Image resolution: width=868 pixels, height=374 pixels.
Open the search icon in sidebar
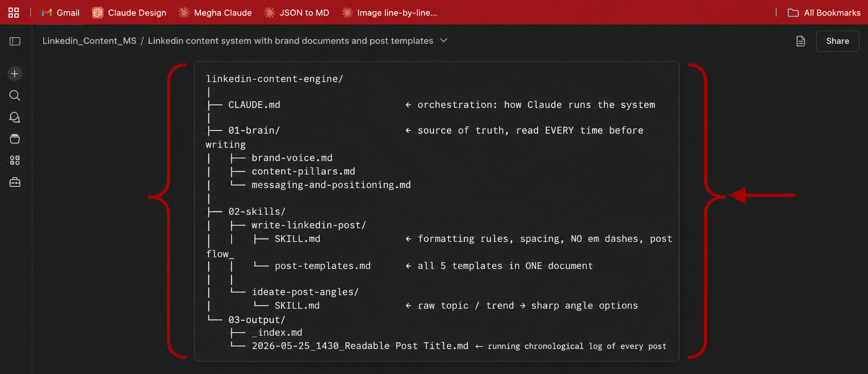pos(15,95)
